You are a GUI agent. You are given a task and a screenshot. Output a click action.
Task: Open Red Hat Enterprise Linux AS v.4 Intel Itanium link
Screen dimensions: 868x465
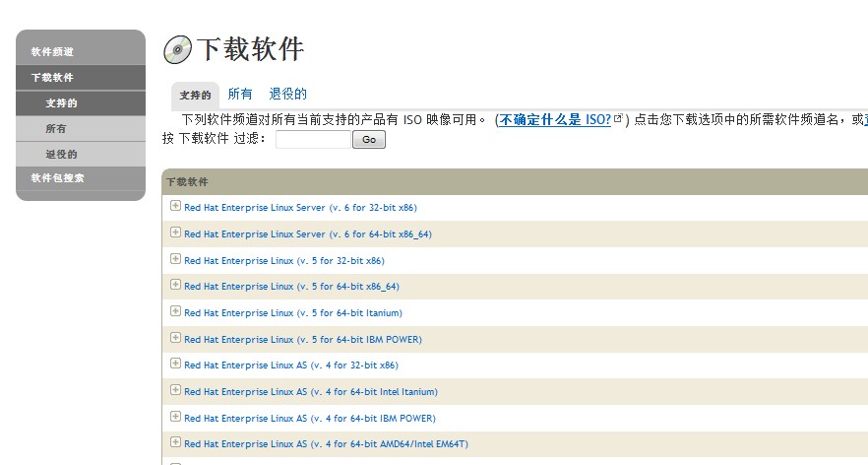coord(311,392)
